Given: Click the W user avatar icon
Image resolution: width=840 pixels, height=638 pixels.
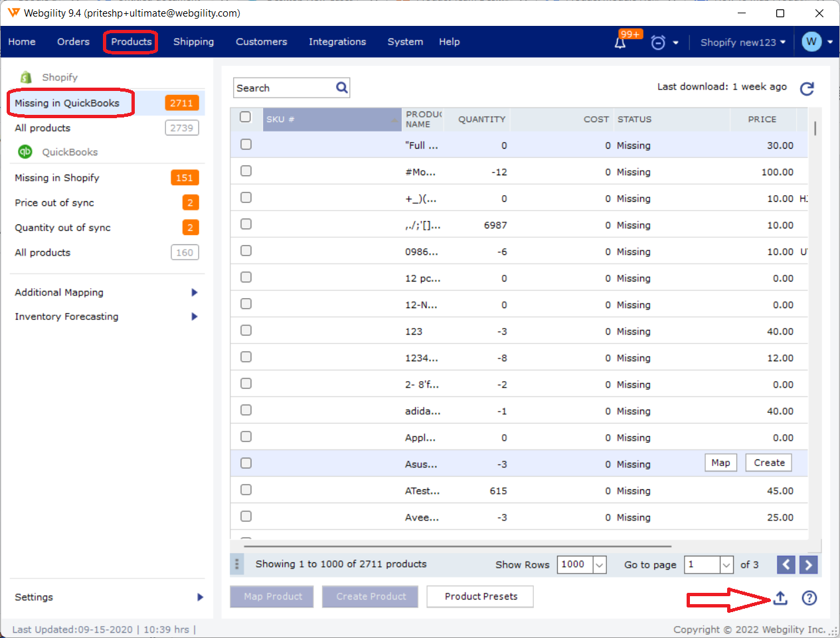Looking at the screenshot, I should [x=811, y=42].
